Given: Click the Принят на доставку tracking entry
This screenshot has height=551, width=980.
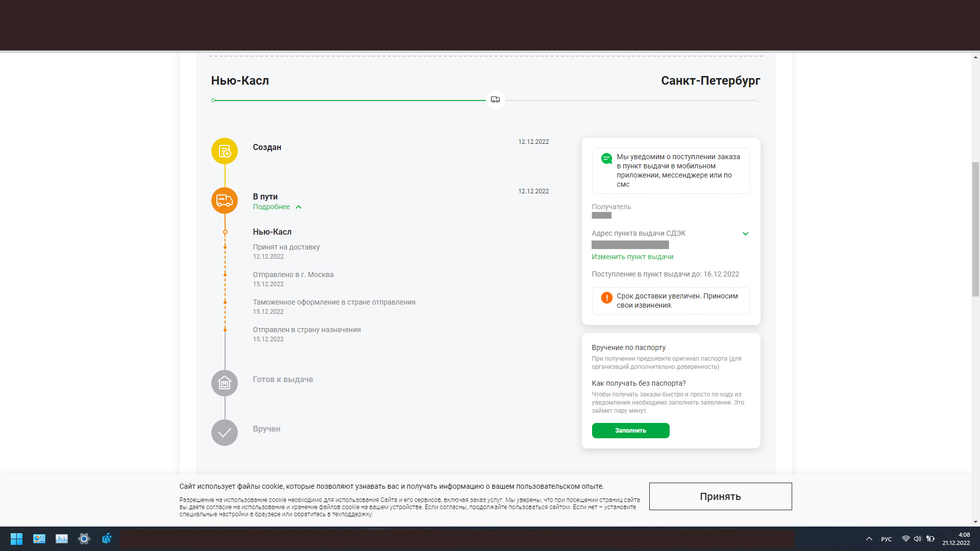Looking at the screenshot, I should pos(286,251).
